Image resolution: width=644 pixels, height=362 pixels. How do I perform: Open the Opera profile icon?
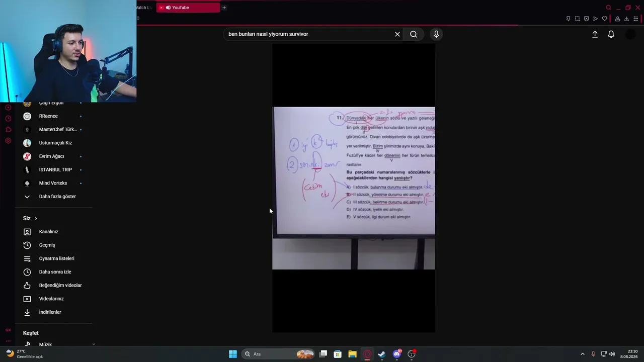pyautogui.click(x=617, y=19)
